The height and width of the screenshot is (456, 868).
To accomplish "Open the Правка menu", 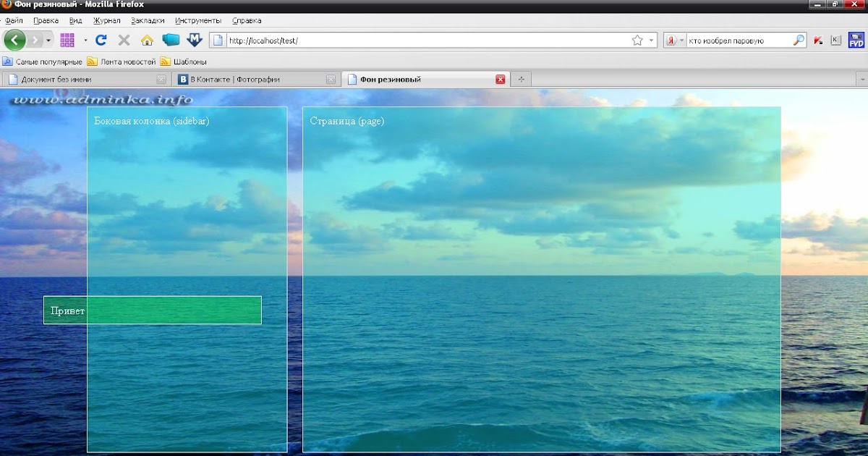I will click(46, 20).
